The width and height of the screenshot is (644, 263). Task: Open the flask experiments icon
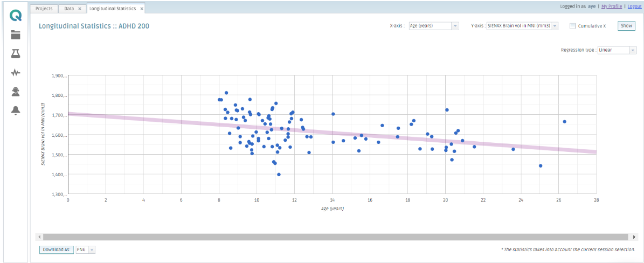(16, 54)
